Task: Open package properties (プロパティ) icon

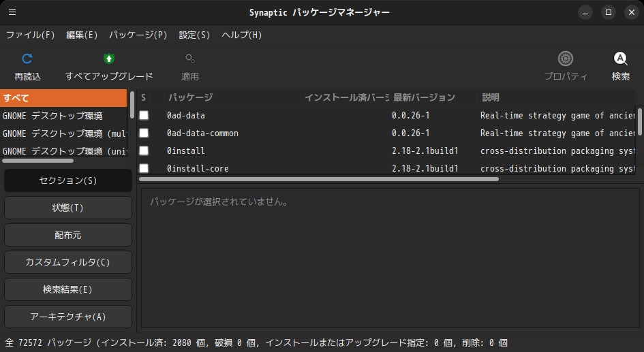Action: pyautogui.click(x=566, y=59)
